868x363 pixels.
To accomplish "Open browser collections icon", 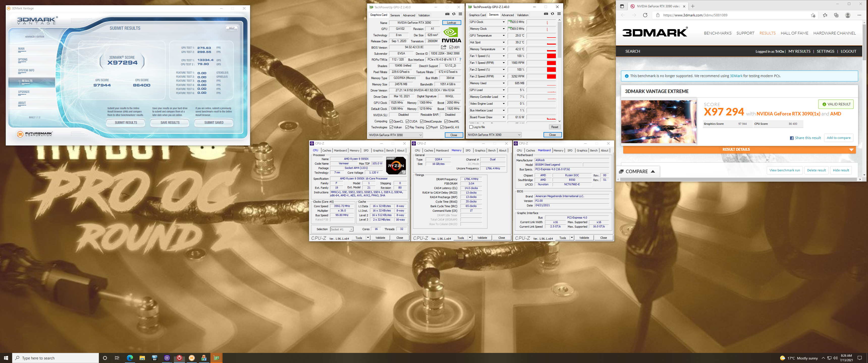I will (x=836, y=15).
